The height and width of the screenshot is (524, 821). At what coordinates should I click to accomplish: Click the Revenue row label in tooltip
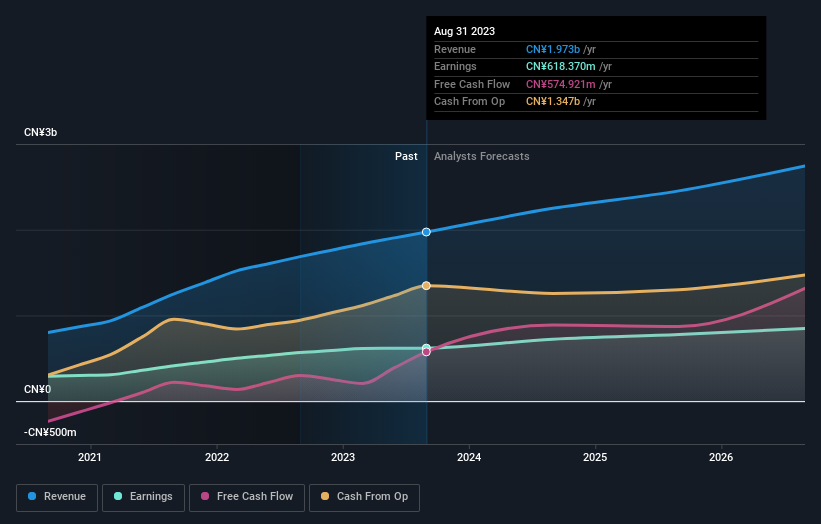click(454, 49)
